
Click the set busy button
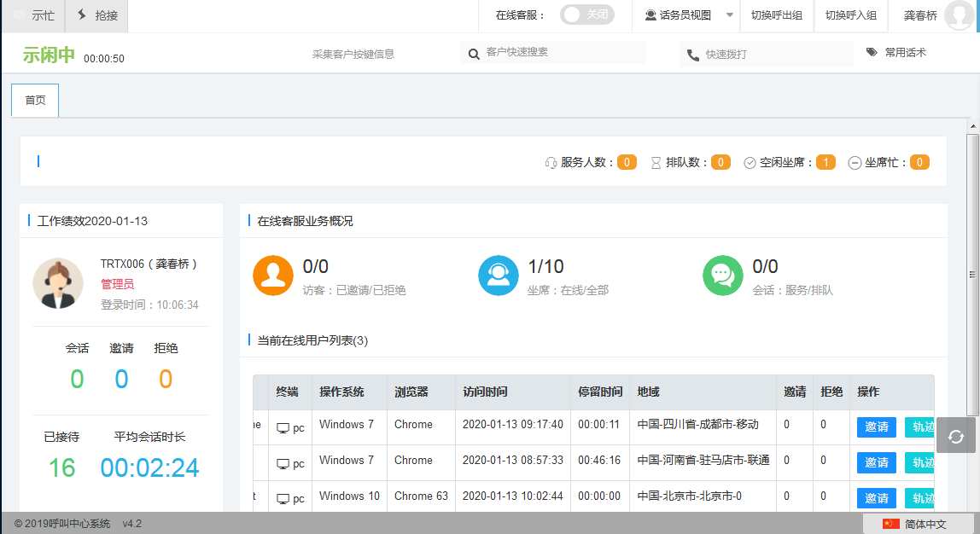point(34,15)
